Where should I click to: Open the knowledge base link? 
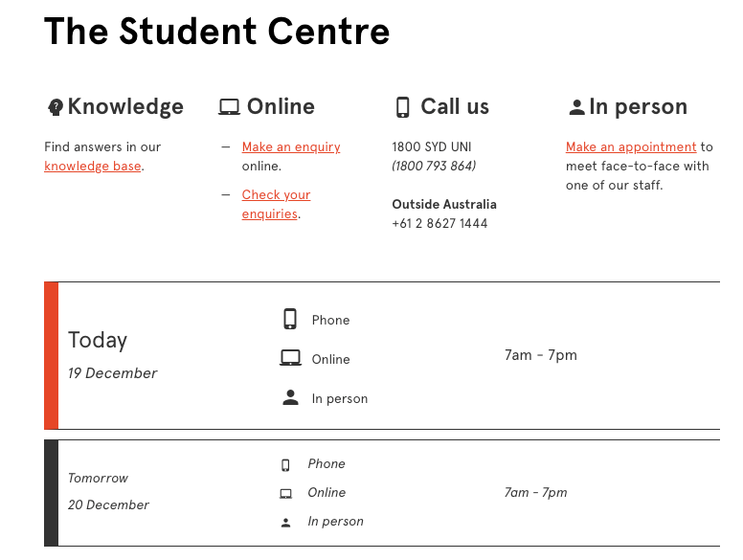pos(92,167)
